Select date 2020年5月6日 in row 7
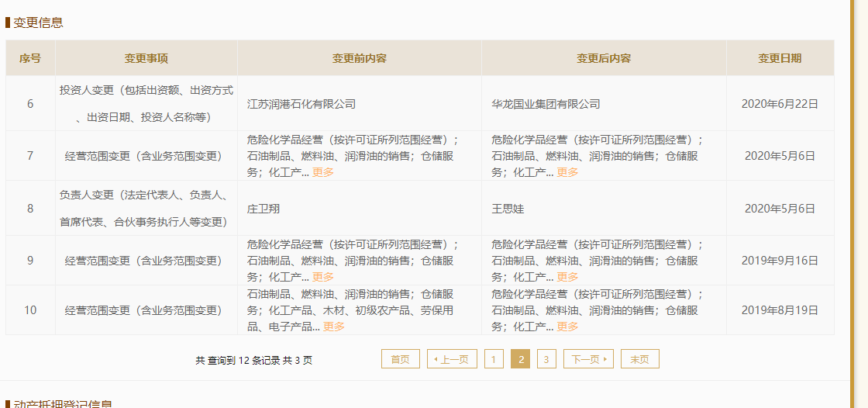Screen dimensions: 868x408 pos(780,156)
